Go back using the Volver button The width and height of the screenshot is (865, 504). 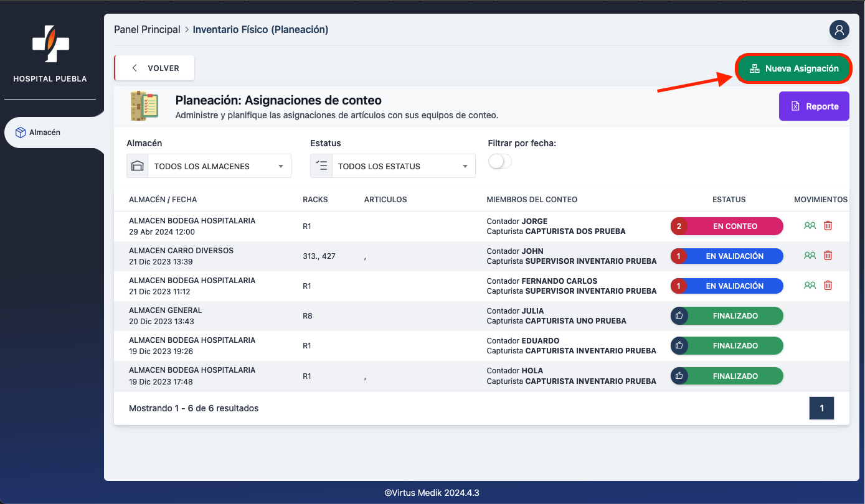pyautogui.click(x=155, y=68)
